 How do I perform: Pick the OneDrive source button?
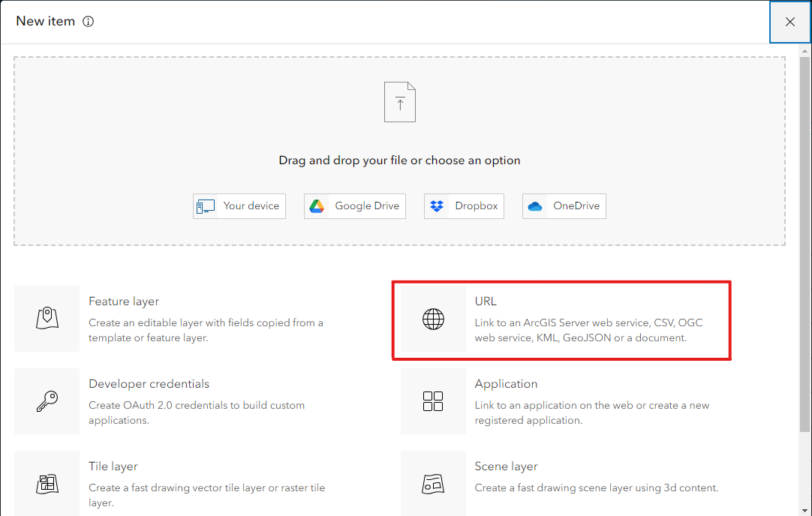click(564, 206)
